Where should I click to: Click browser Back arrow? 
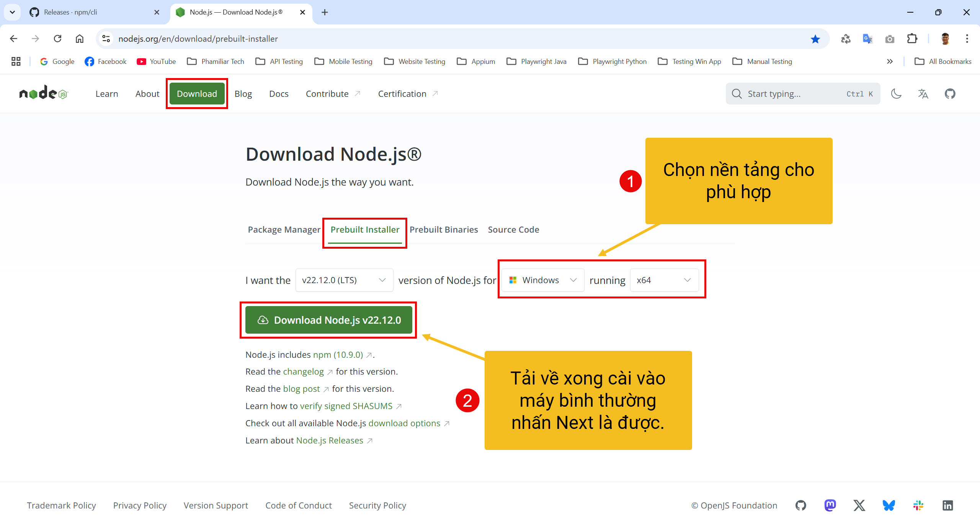pos(14,39)
